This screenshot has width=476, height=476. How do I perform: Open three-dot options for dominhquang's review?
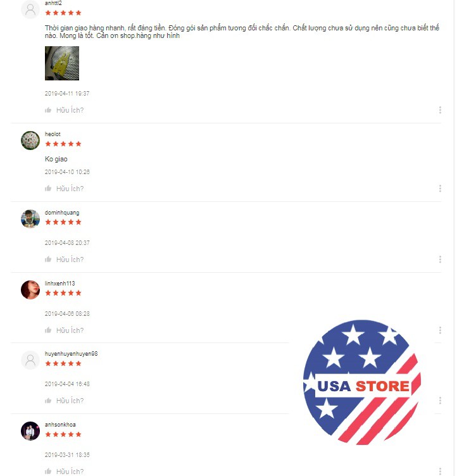tap(440, 260)
